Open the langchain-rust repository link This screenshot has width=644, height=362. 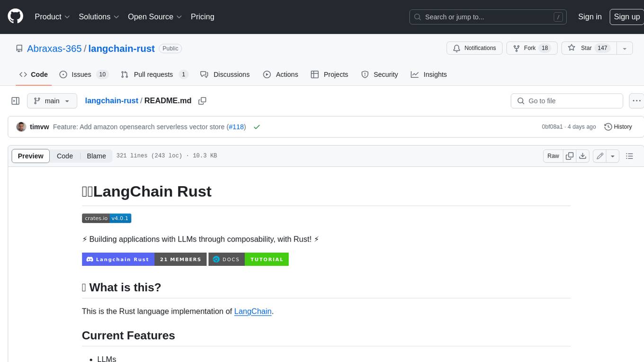121,48
